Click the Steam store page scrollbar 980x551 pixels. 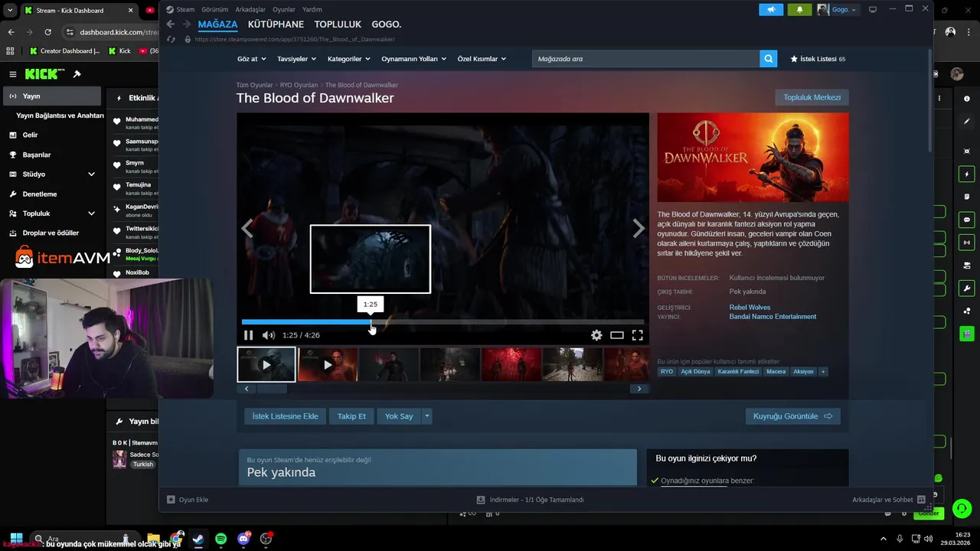click(930, 100)
